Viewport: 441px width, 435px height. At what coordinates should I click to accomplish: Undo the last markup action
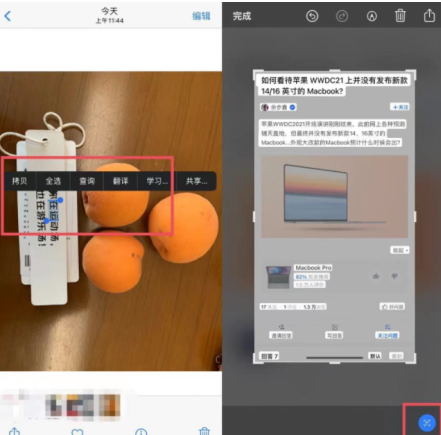click(312, 16)
